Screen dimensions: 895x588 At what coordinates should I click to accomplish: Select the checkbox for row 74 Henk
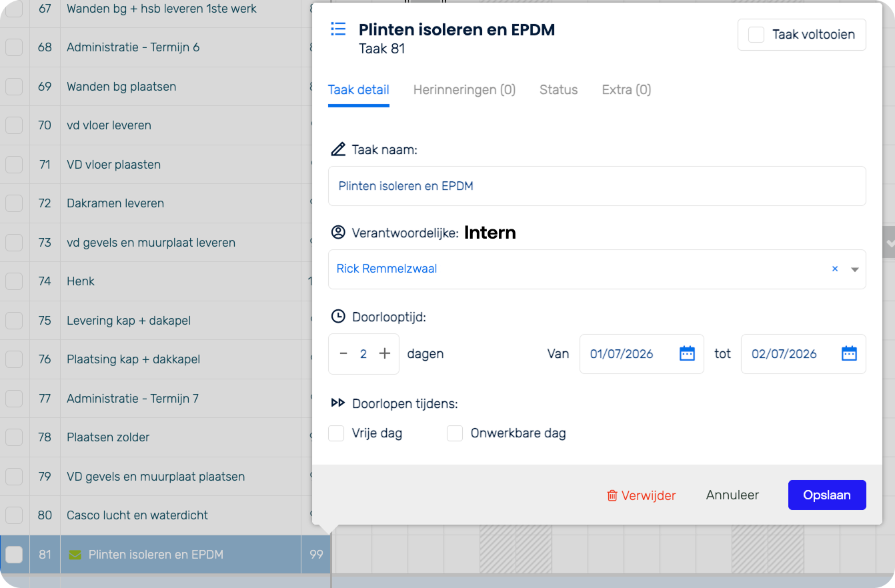coord(14,281)
